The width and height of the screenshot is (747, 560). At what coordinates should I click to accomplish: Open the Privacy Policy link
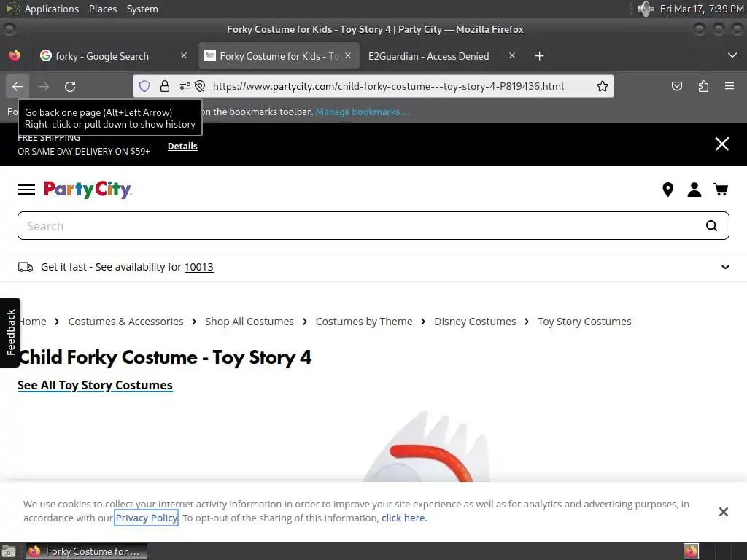(x=146, y=518)
